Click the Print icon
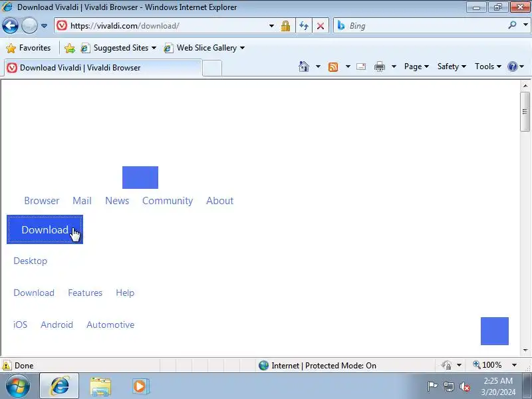This screenshot has height=399, width=532. (379, 66)
